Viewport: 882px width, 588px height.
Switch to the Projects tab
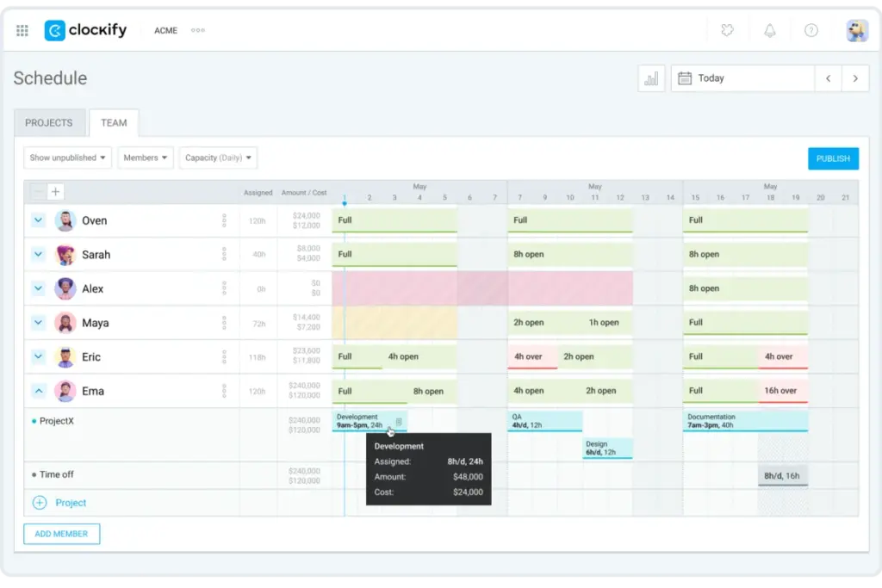tap(49, 122)
